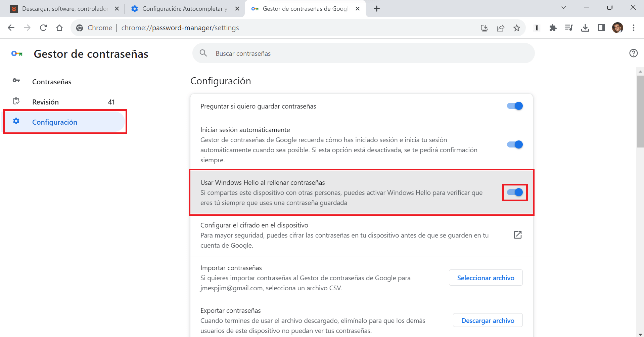
Task: Open Contraseñas in the sidebar
Action: click(64, 82)
